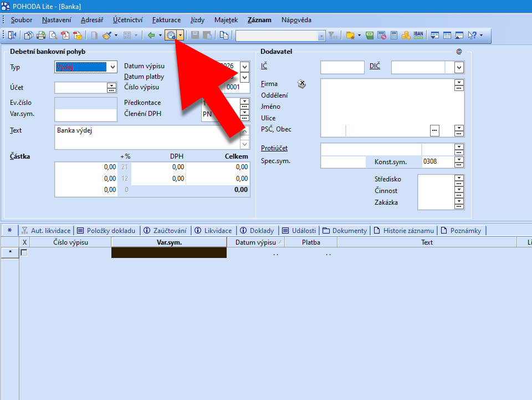Click the gold coins toolbar icon
This screenshot has width=532, height=400.
click(x=406, y=36)
